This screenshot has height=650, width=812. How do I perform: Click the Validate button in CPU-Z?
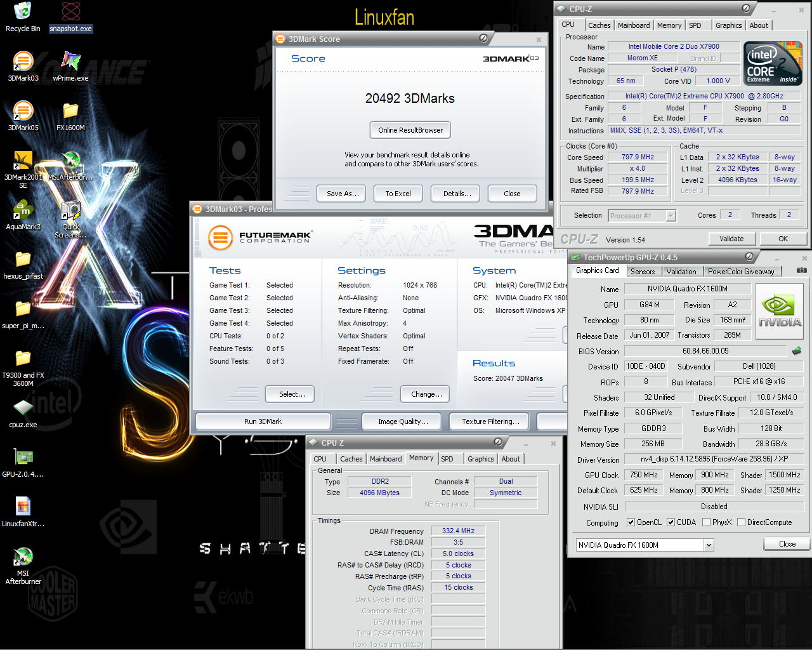(x=731, y=239)
